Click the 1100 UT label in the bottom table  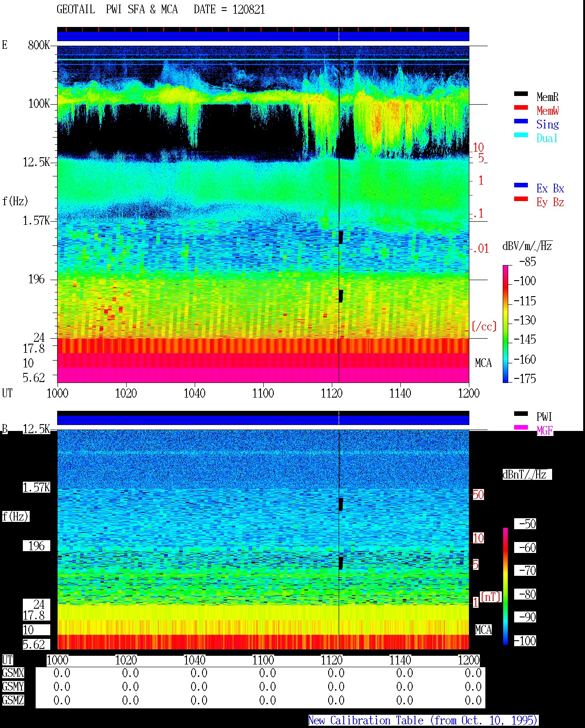coord(263,660)
